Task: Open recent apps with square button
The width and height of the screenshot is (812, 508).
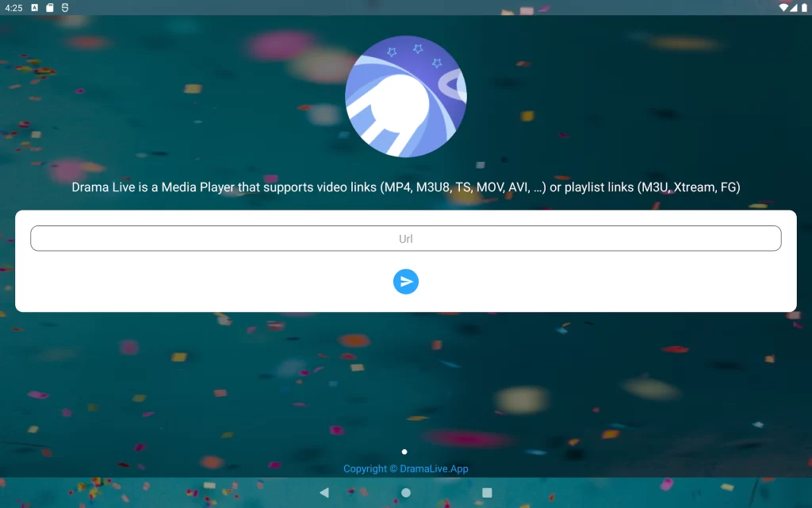Action: point(487,492)
